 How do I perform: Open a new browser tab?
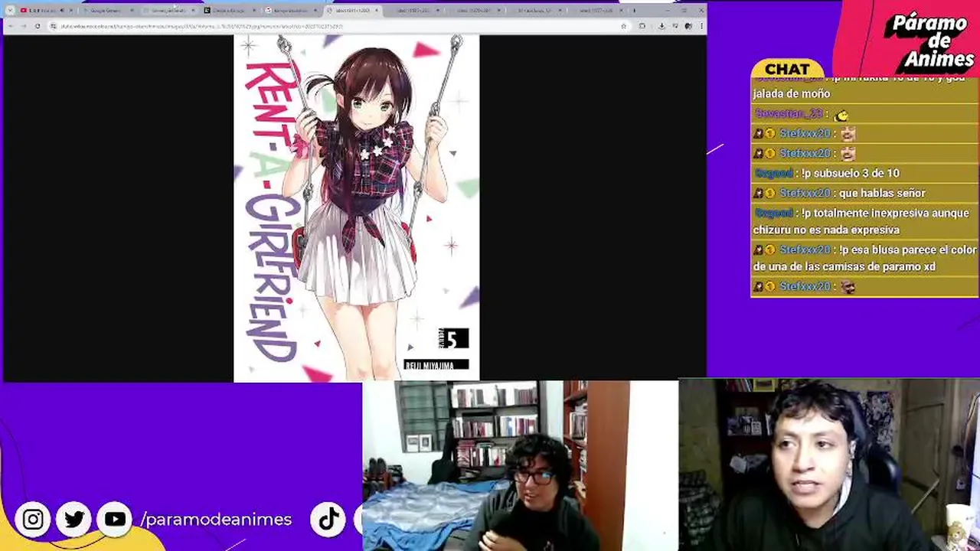634,11
